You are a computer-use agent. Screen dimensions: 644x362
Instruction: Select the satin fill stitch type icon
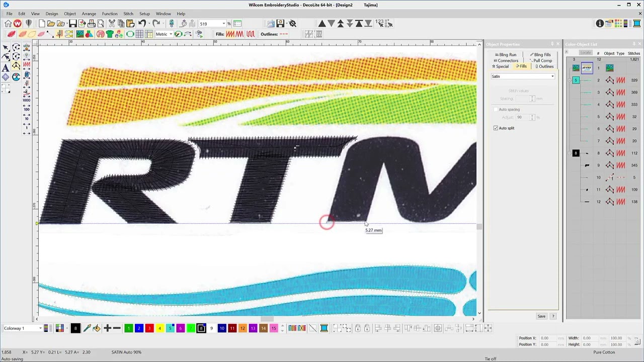pyautogui.click(x=230, y=34)
